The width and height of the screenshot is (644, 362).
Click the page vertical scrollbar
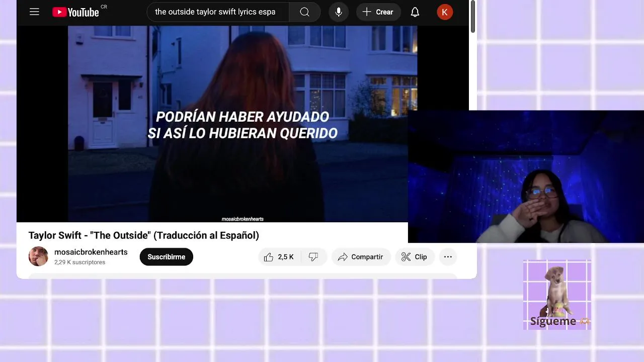click(x=473, y=17)
